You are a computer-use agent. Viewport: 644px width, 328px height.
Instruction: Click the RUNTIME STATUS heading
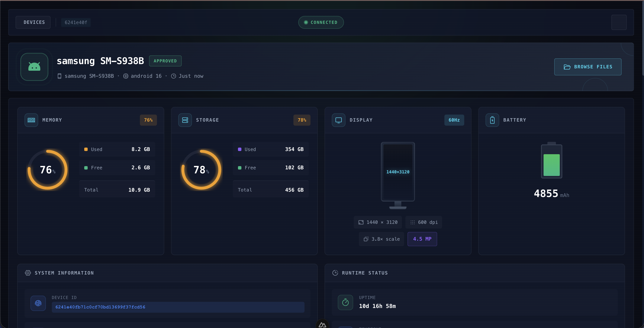365,273
